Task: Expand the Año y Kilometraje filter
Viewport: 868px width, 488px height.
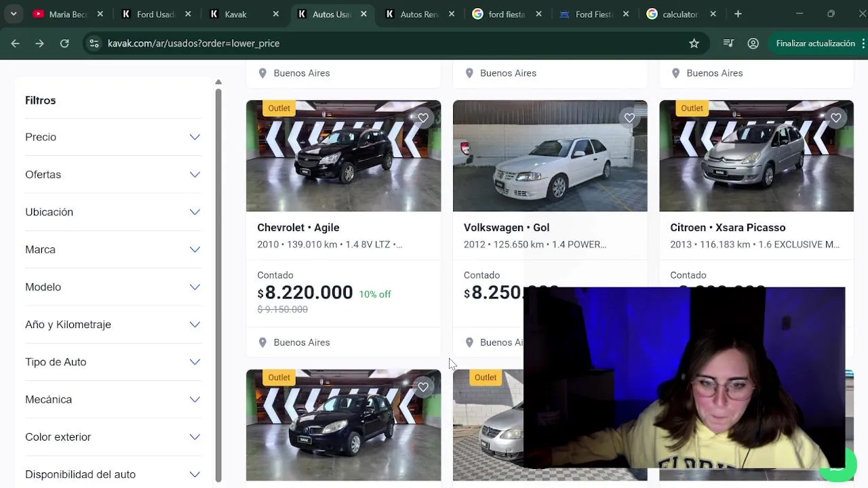Action: click(x=113, y=325)
